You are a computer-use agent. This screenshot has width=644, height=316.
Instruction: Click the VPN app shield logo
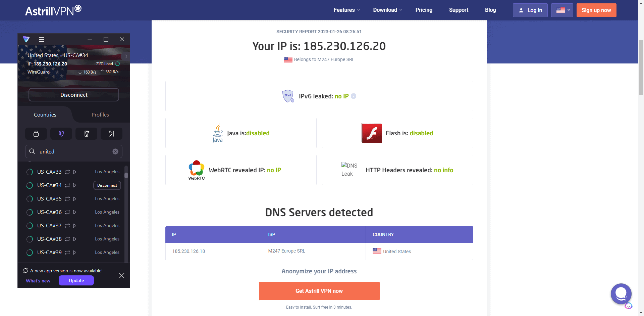pyautogui.click(x=26, y=39)
